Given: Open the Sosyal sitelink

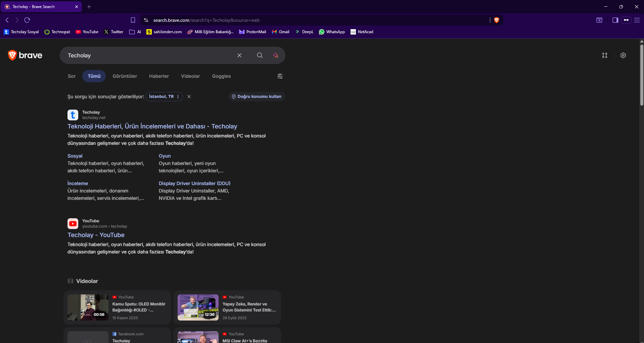Looking at the screenshot, I should [75, 156].
